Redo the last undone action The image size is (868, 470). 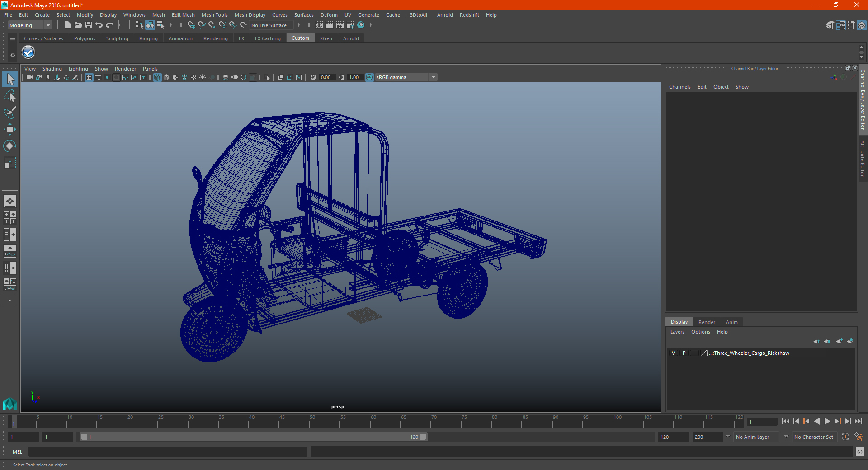(109, 25)
